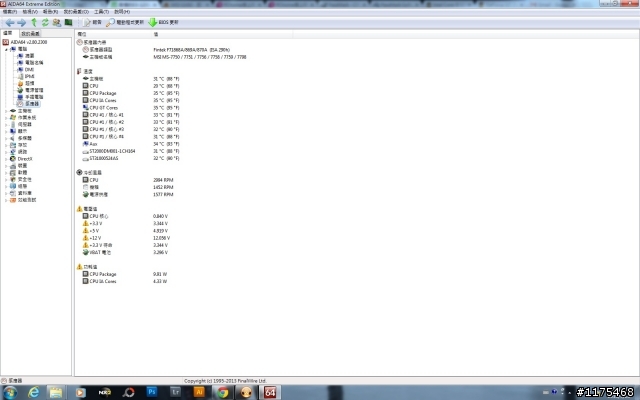Expand the Benchmark tree node at bottom

[6, 200]
